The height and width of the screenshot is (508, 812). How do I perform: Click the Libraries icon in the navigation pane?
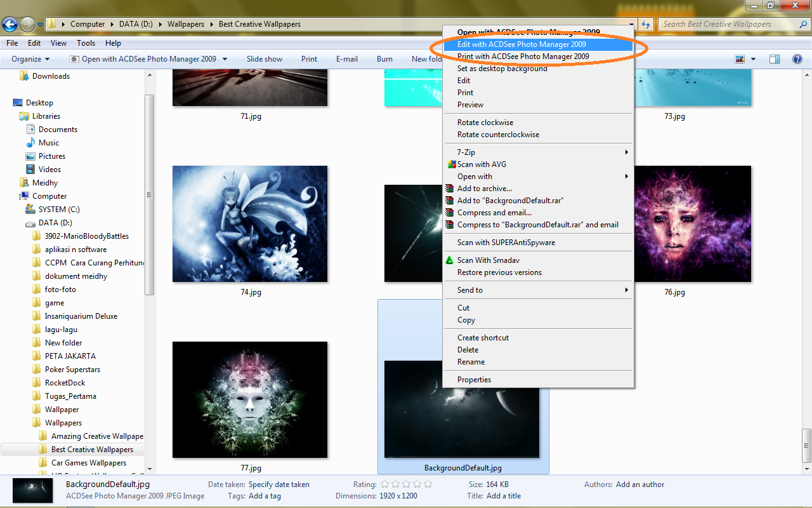(x=24, y=116)
